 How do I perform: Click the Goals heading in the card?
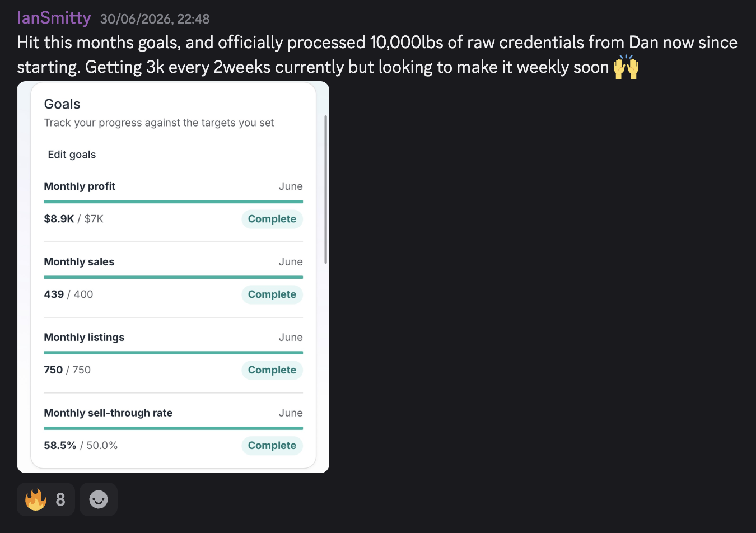(62, 104)
